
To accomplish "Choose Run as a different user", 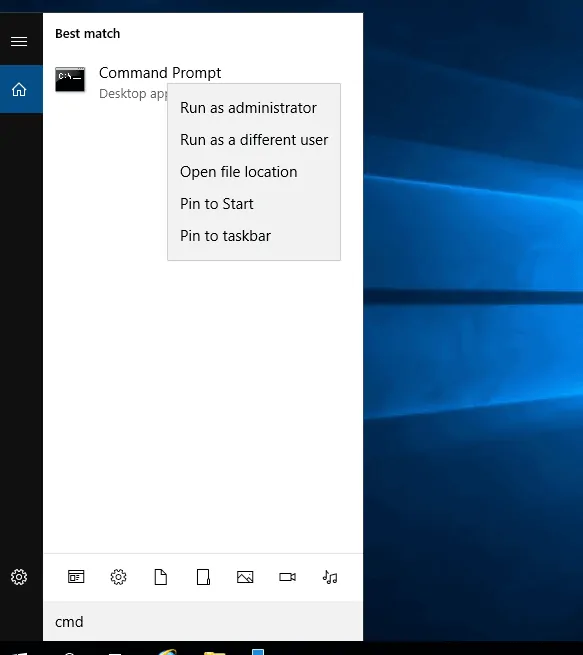I will (x=254, y=140).
